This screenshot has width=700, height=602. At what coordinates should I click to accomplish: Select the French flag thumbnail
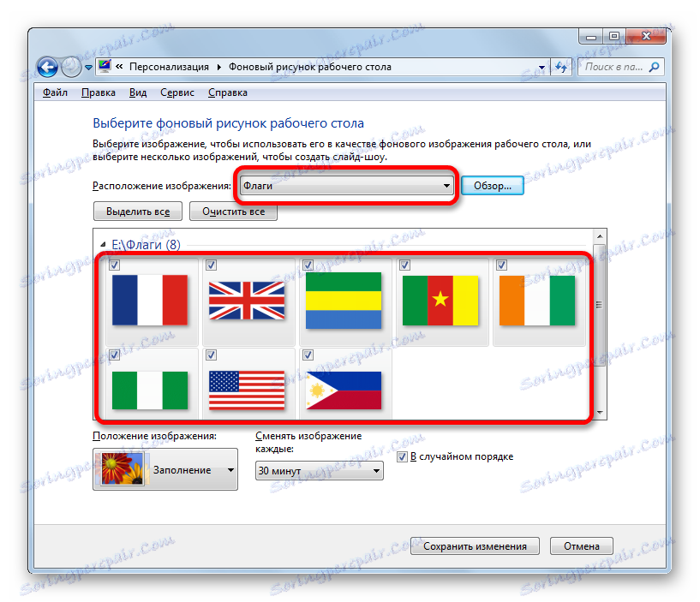point(150,300)
